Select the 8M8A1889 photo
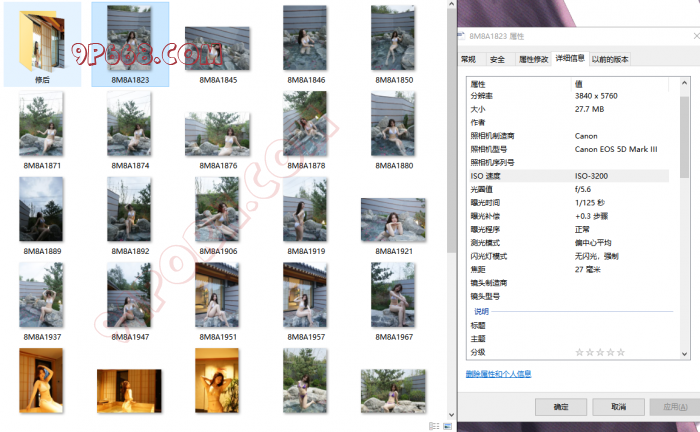 click(42, 209)
